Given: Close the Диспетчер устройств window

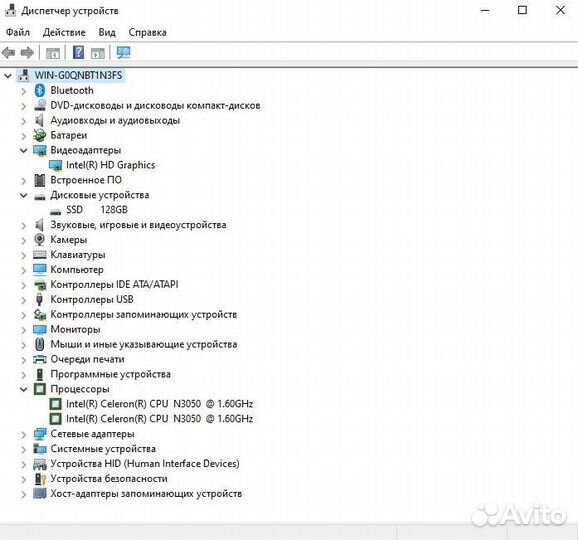Looking at the screenshot, I should pos(560,10).
